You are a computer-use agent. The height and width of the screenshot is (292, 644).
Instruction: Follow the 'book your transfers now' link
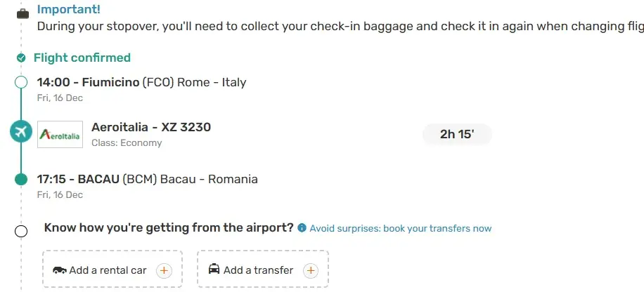401,228
